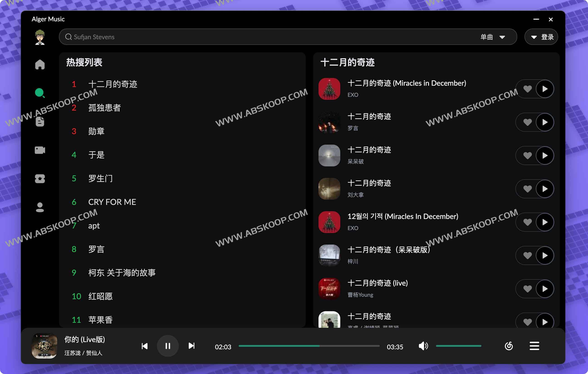Favorite the 曹杨Young live song

click(x=527, y=289)
